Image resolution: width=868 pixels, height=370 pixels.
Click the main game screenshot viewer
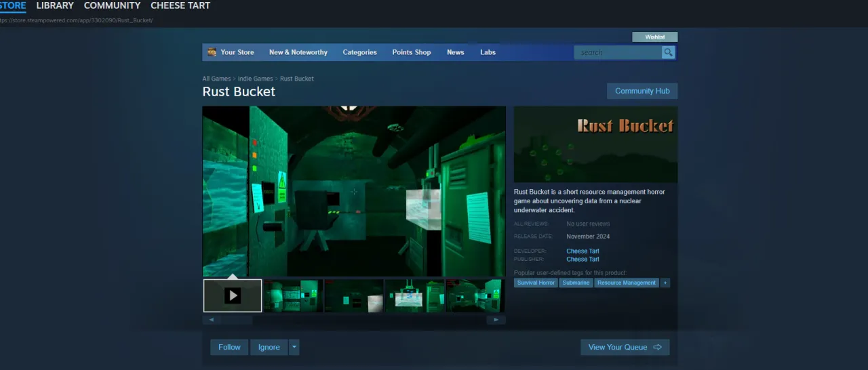click(x=354, y=191)
